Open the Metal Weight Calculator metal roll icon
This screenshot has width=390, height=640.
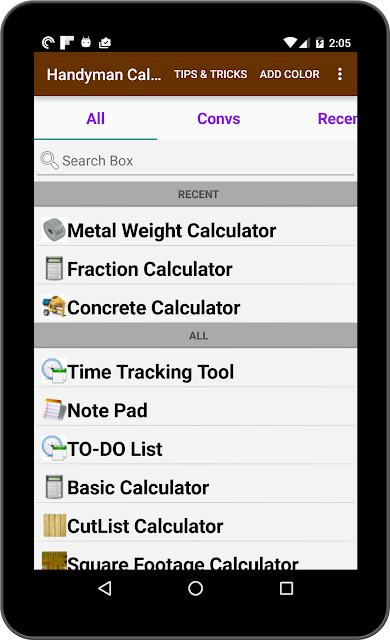click(54, 230)
